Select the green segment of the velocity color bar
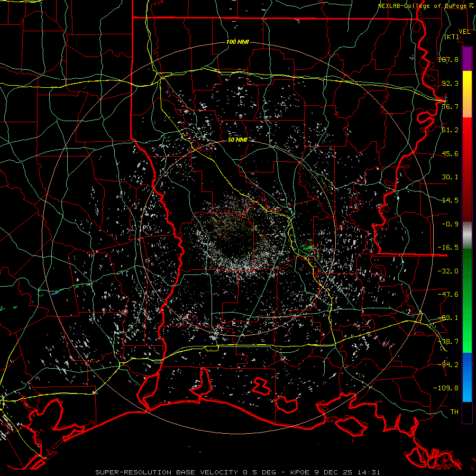The height and width of the screenshot is (476, 476). coord(467,301)
